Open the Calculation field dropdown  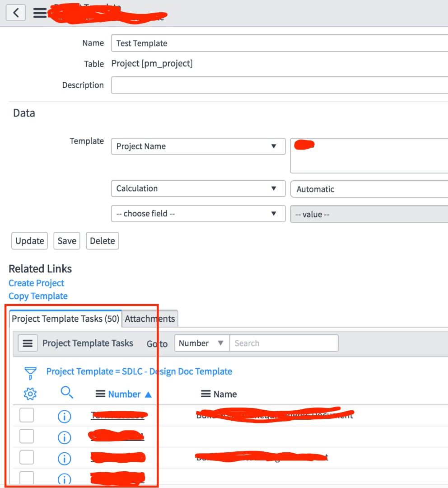[198, 188]
